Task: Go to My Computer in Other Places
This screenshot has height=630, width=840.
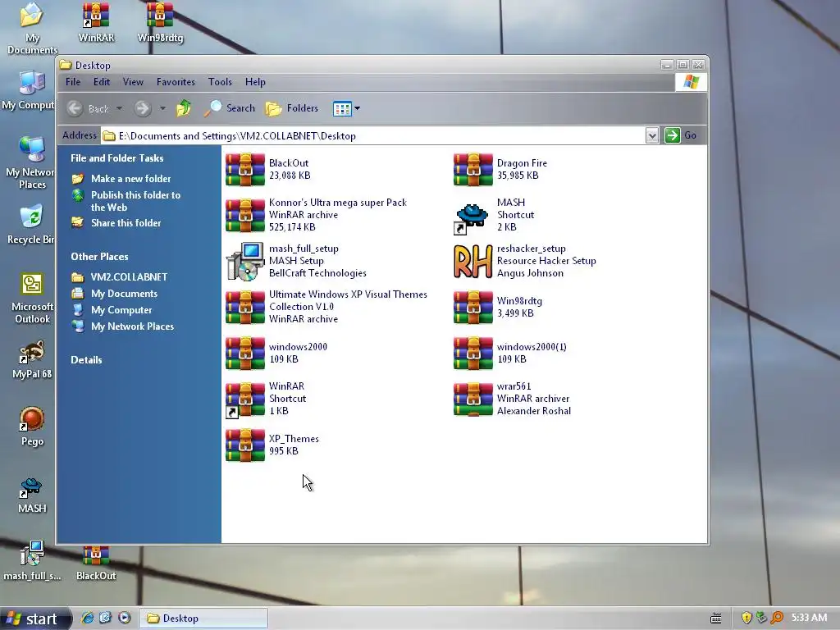Action: coord(121,310)
